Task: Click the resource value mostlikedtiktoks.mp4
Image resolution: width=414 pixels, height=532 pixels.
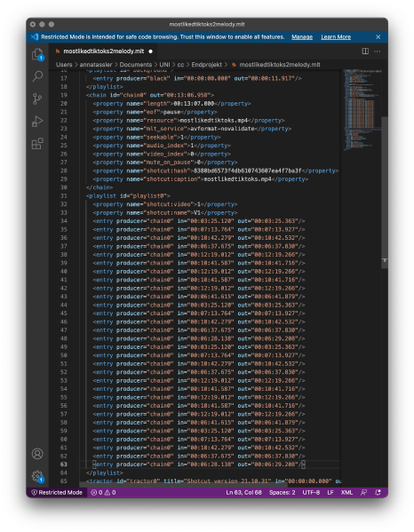Action: (x=214, y=121)
